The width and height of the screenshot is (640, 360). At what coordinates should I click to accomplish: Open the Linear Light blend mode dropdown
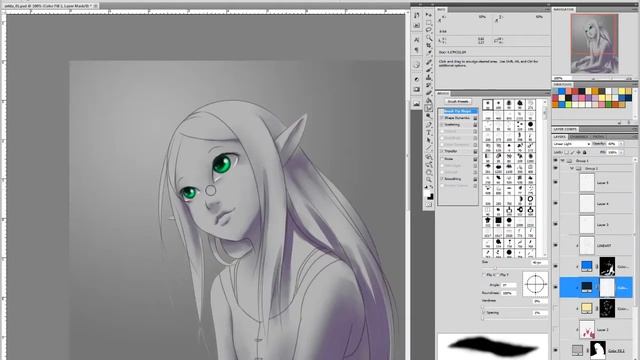tap(572, 144)
